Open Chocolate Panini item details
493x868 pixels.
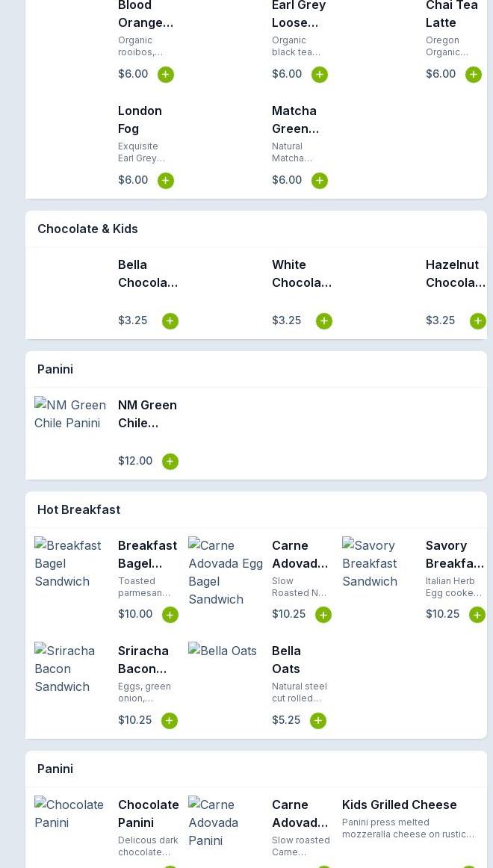(x=148, y=813)
